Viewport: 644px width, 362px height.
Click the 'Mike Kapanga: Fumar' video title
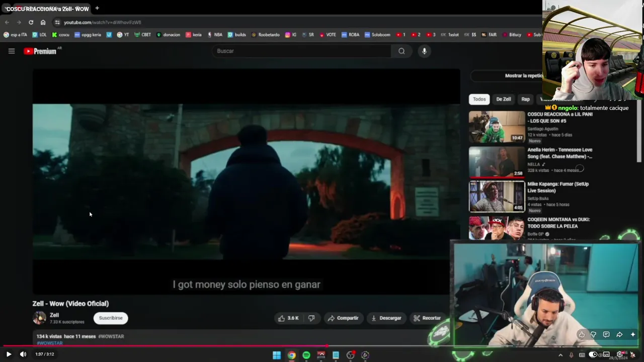[558, 187]
